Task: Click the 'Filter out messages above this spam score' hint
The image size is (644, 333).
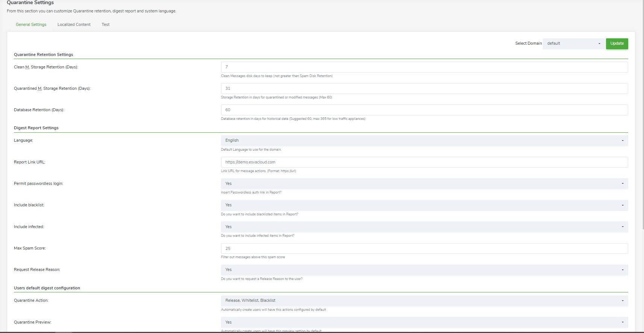Action: pos(253,257)
